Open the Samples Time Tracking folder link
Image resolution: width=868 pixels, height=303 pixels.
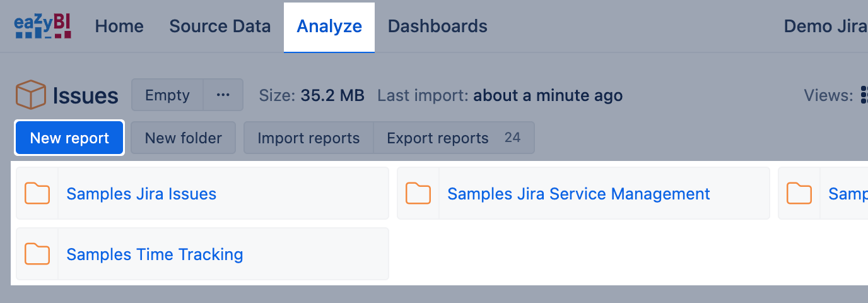155,254
